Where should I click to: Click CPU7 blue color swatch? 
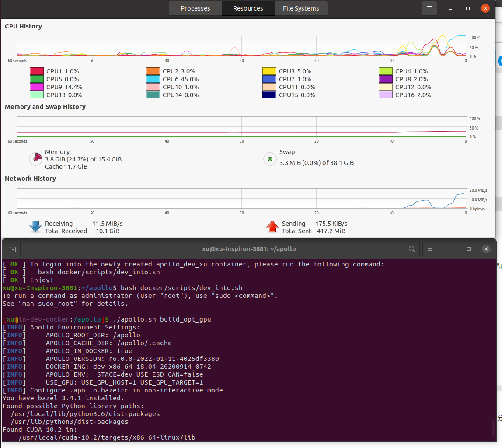click(x=269, y=79)
